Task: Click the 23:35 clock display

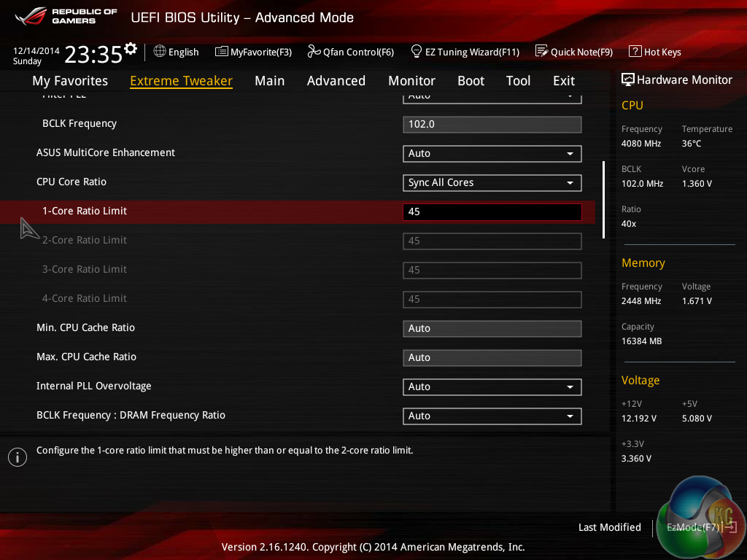Action: pos(93,54)
